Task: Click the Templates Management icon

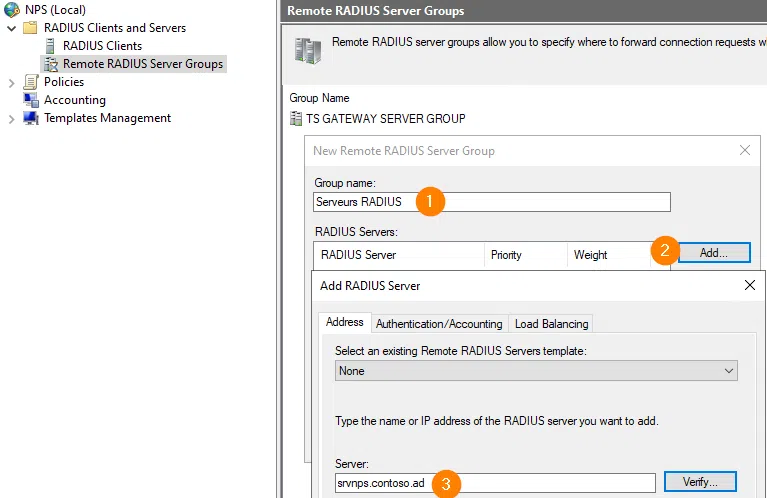Action: [x=31, y=118]
